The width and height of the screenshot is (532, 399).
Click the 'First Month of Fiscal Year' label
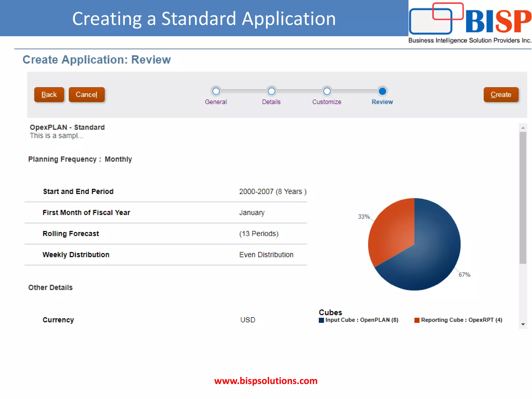coord(86,212)
